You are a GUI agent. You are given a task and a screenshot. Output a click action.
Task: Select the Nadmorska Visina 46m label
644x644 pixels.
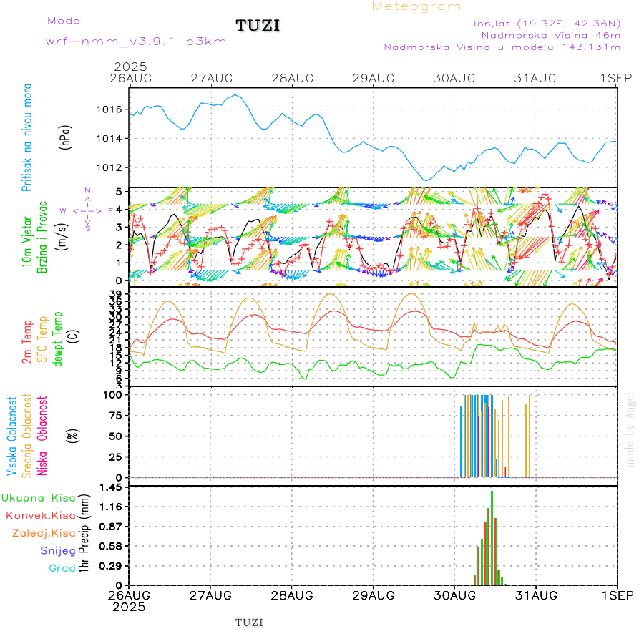point(550,35)
